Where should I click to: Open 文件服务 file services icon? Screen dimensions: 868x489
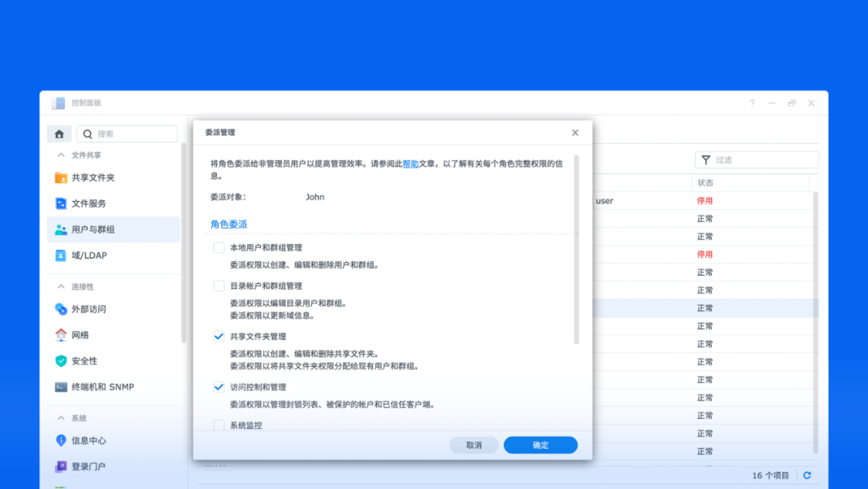point(61,203)
